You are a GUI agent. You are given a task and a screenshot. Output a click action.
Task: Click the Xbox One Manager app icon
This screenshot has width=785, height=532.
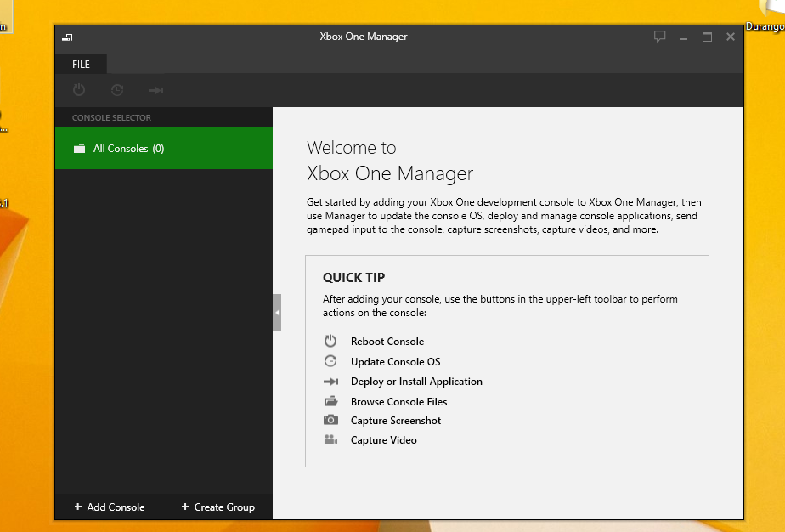tap(66, 37)
